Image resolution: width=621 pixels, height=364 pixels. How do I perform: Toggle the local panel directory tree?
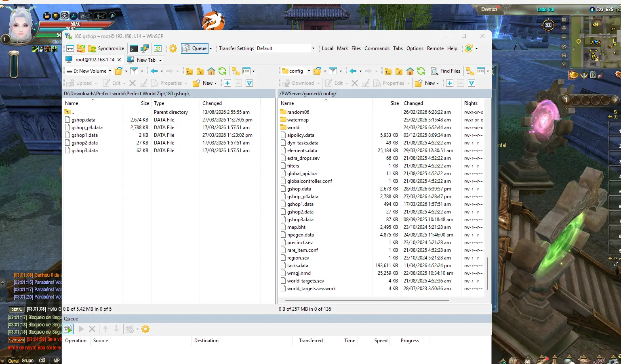[x=236, y=71]
